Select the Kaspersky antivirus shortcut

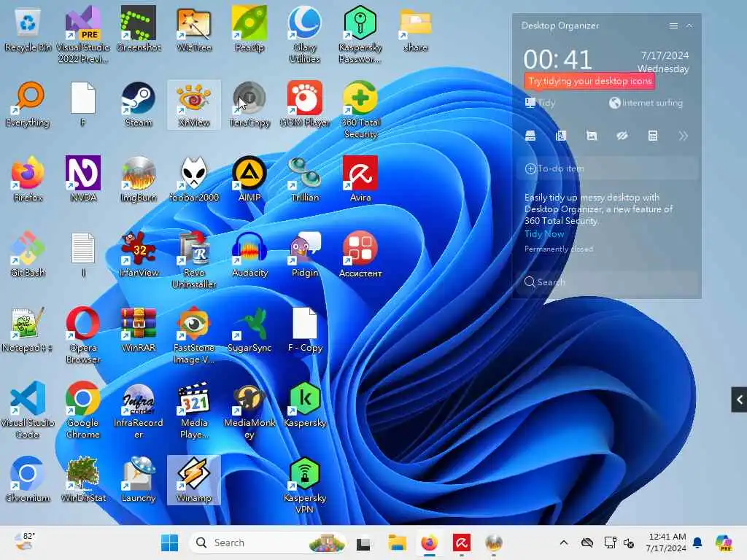coord(305,405)
